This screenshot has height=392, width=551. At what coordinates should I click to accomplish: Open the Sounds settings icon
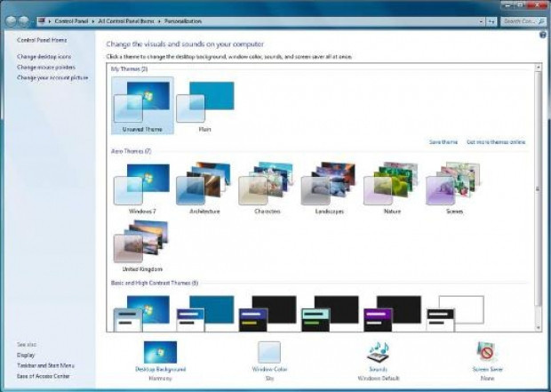(379, 352)
